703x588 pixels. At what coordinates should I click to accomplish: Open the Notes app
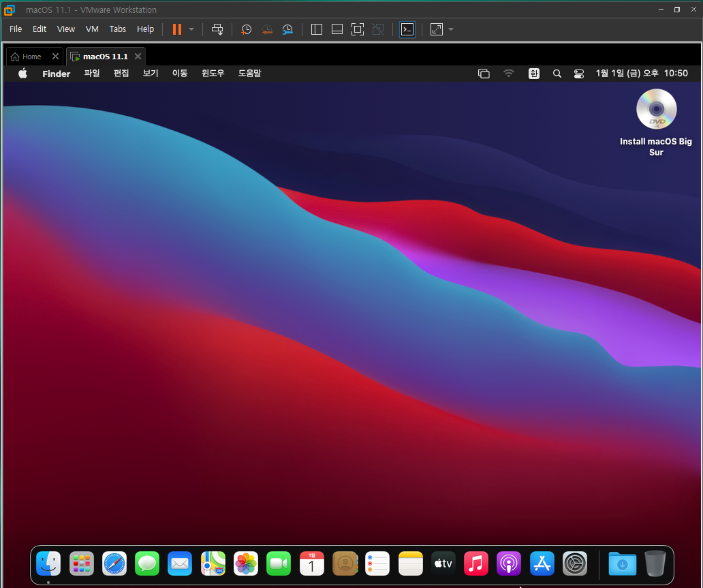411,563
